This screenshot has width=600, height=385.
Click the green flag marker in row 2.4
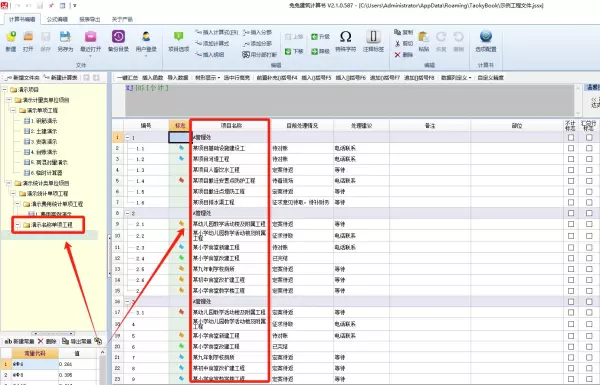[x=181, y=258]
